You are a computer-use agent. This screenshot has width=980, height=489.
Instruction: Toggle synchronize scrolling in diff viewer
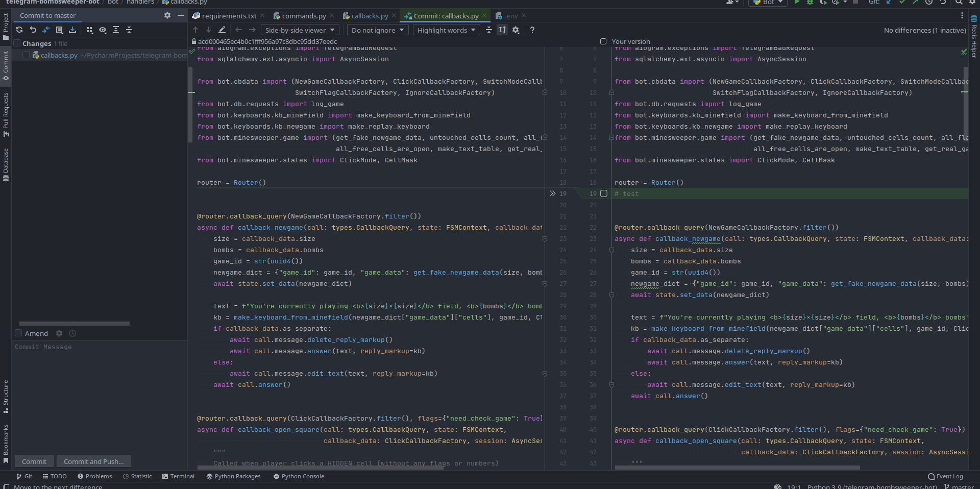[x=502, y=30]
